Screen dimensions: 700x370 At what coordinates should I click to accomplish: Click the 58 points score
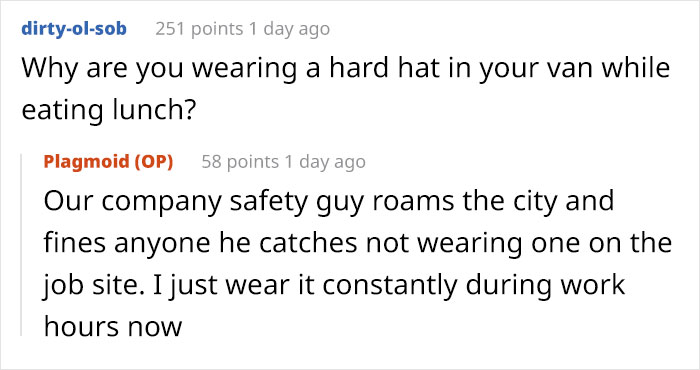coord(240,162)
